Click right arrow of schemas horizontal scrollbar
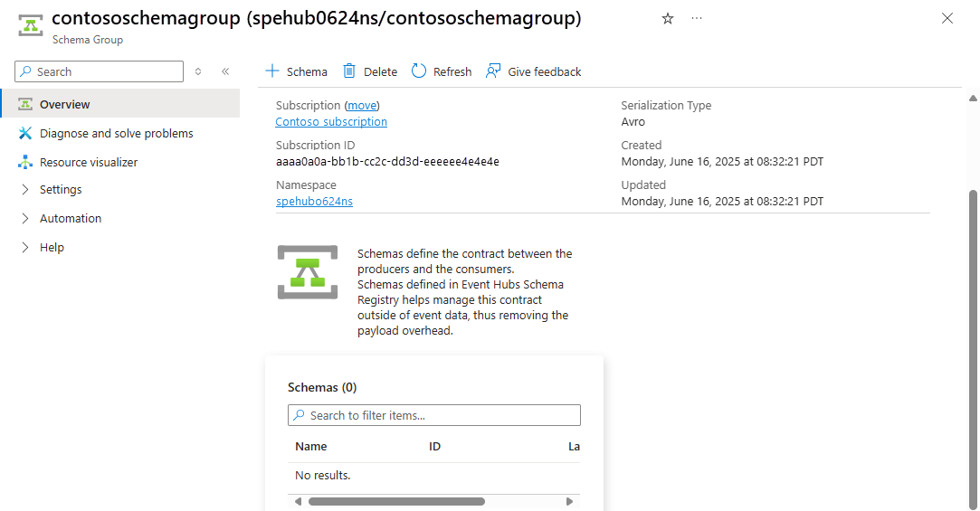Image resolution: width=980 pixels, height=511 pixels. coord(569,501)
